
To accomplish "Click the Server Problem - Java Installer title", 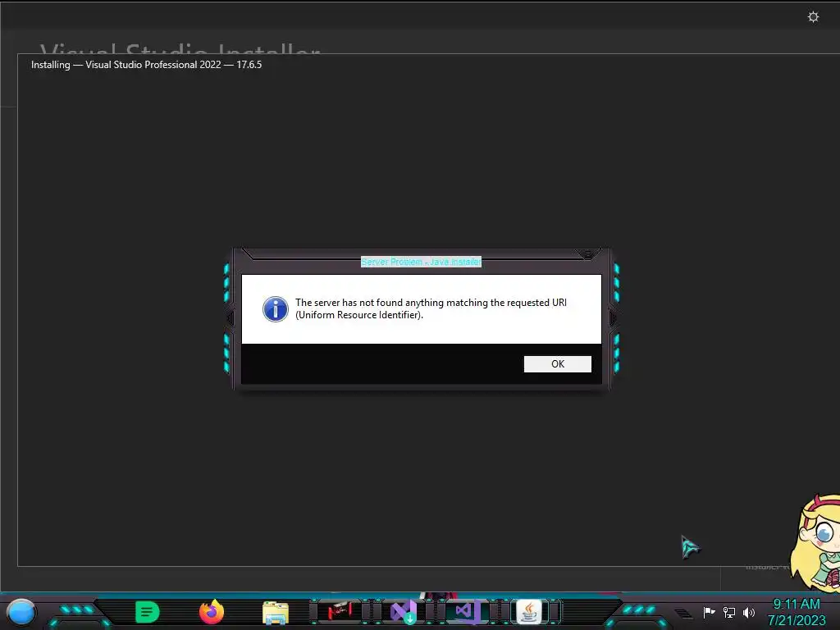I will click(x=421, y=262).
